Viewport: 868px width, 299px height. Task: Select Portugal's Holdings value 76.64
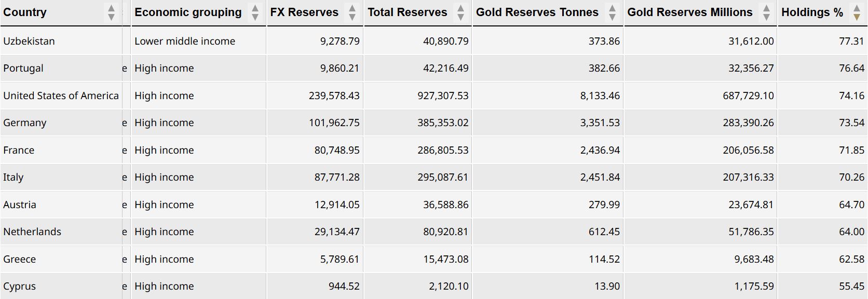pos(851,69)
